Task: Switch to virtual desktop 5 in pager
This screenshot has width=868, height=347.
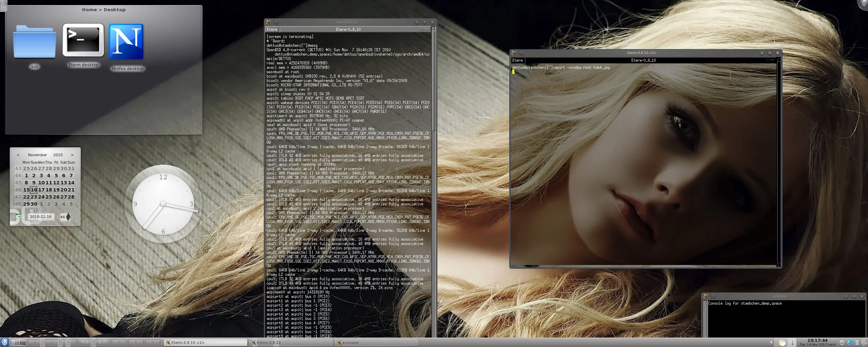Action: (x=85, y=342)
